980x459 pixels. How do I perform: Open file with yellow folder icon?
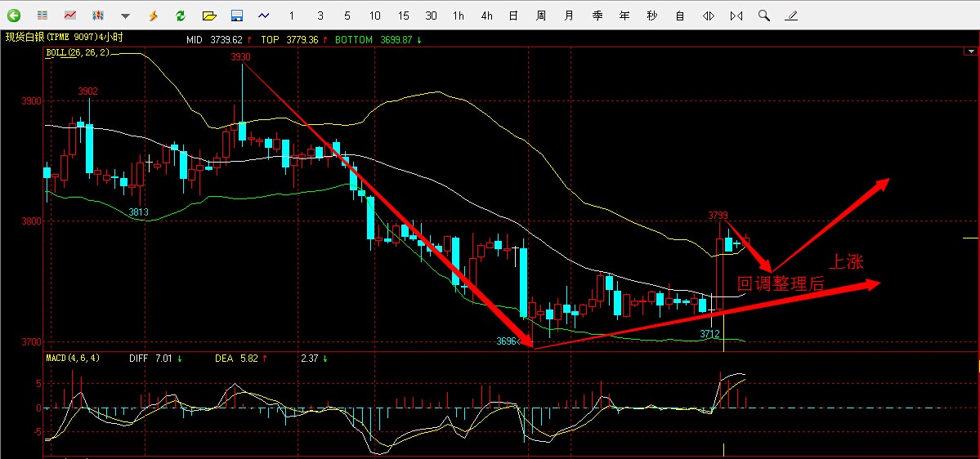click(x=208, y=16)
